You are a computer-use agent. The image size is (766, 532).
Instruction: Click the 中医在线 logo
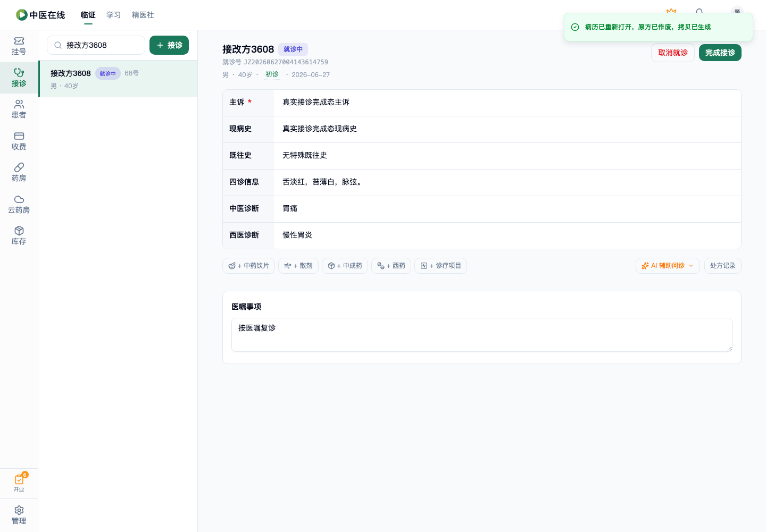[x=40, y=15]
